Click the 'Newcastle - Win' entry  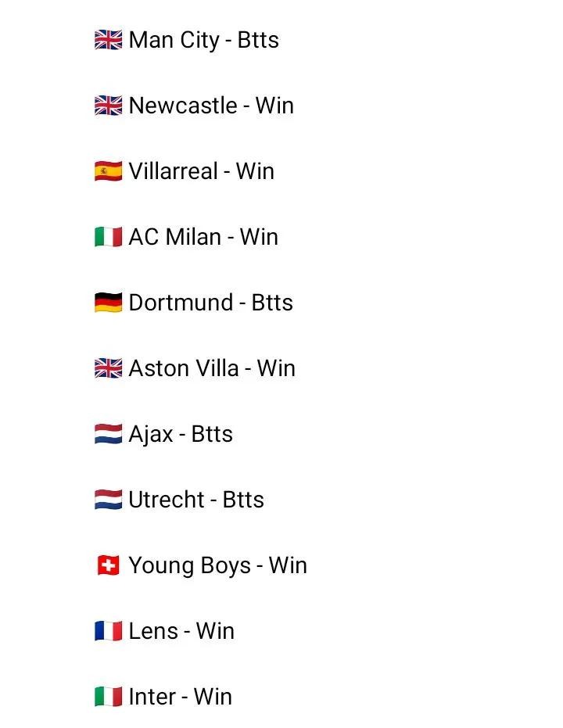click(211, 106)
